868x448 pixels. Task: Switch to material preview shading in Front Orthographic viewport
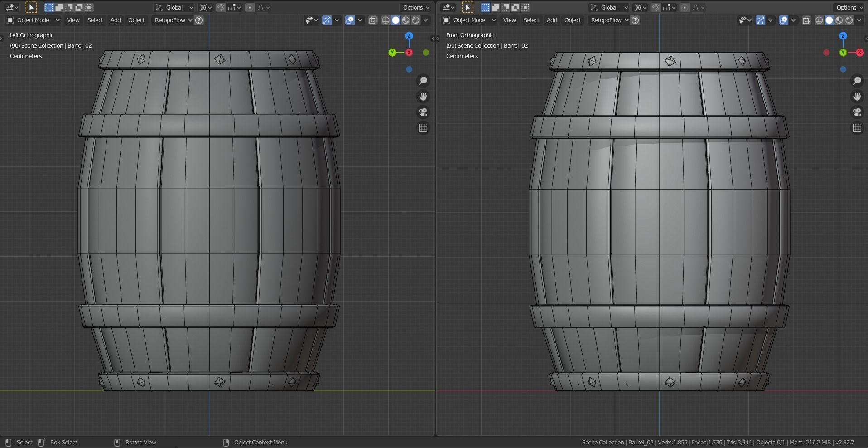click(x=839, y=20)
